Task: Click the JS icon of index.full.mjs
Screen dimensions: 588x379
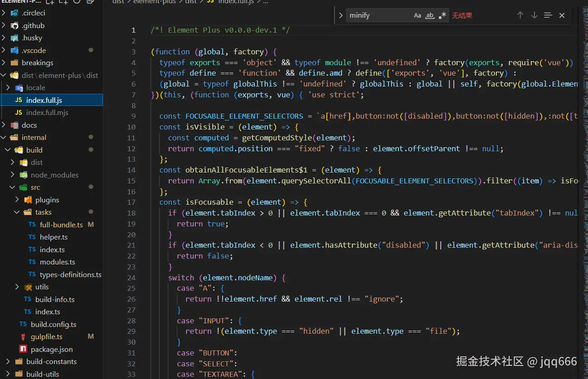Action: (x=19, y=113)
